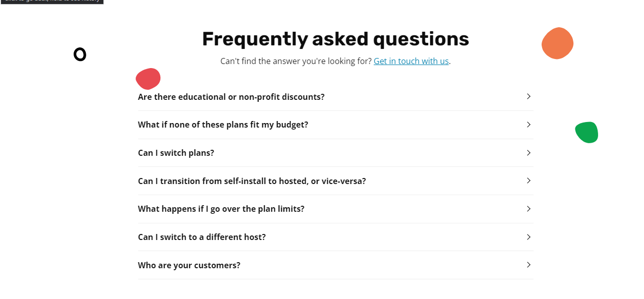Expand 'What happens if I go over the plan limits?'

pos(221,209)
